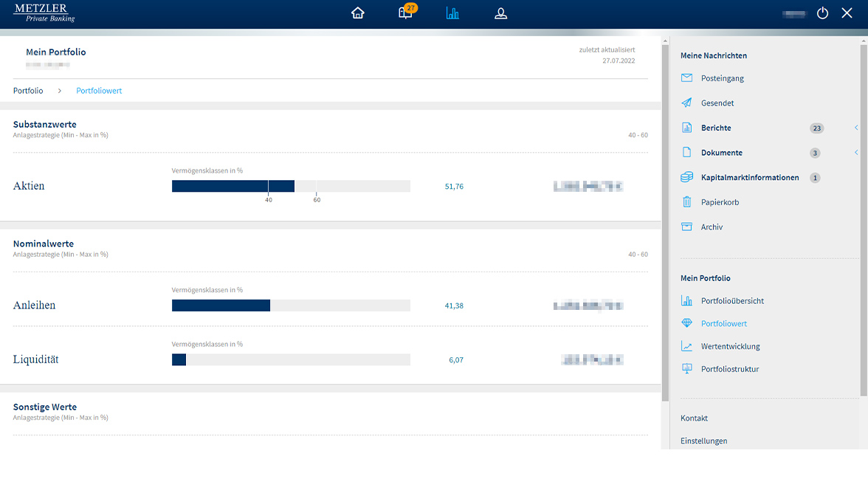Click the power logout icon
This screenshot has height=487, width=868.
pos(822,13)
